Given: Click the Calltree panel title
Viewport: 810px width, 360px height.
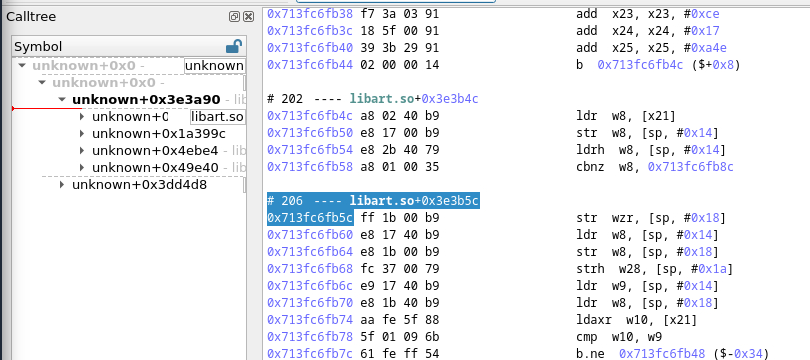Looking at the screenshot, I should (x=31, y=17).
